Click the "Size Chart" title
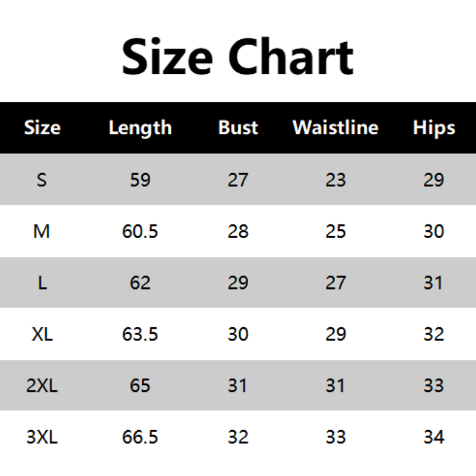 [238, 57]
